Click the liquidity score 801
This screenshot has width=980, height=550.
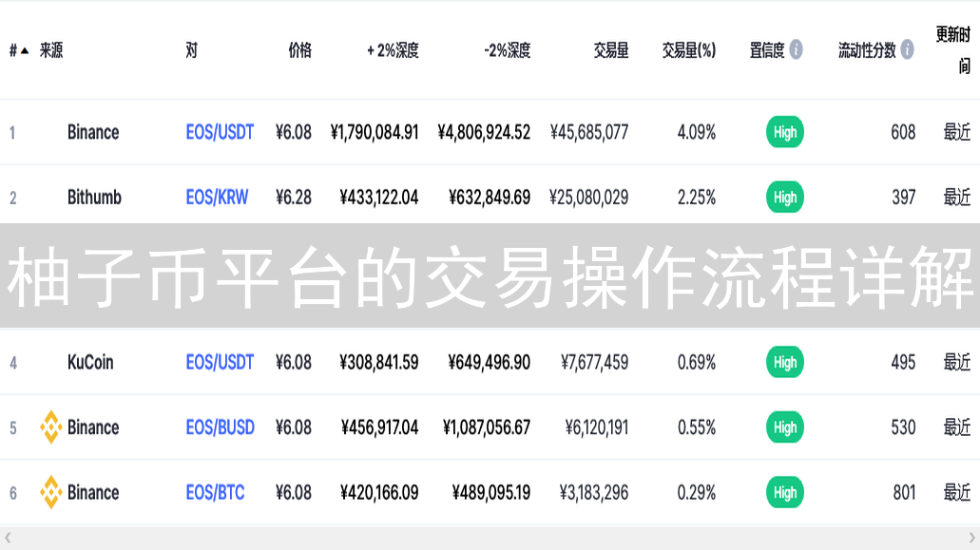(904, 493)
